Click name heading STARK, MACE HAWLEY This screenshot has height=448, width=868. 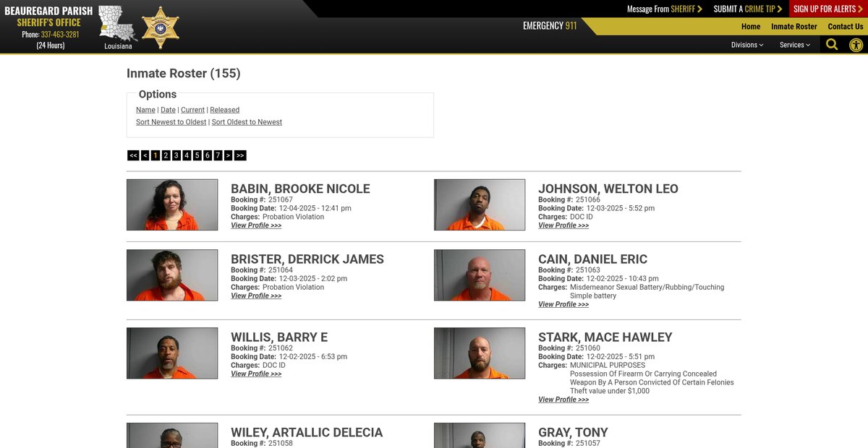pyautogui.click(x=605, y=337)
